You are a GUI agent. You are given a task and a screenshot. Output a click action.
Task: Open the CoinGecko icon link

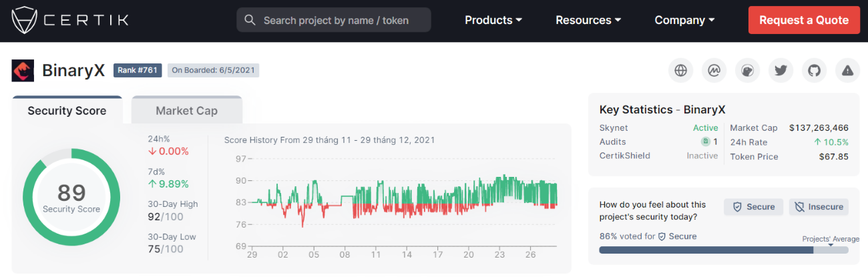click(747, 70)
